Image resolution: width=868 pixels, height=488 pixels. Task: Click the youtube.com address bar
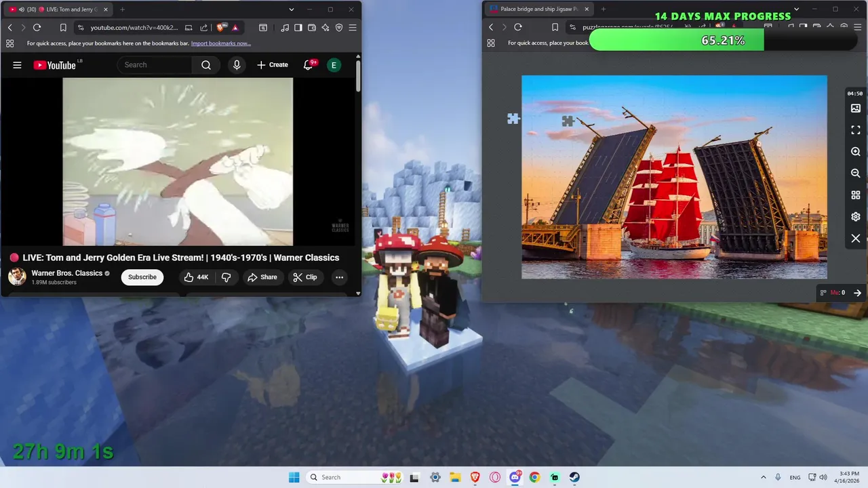tap(134, 27)
